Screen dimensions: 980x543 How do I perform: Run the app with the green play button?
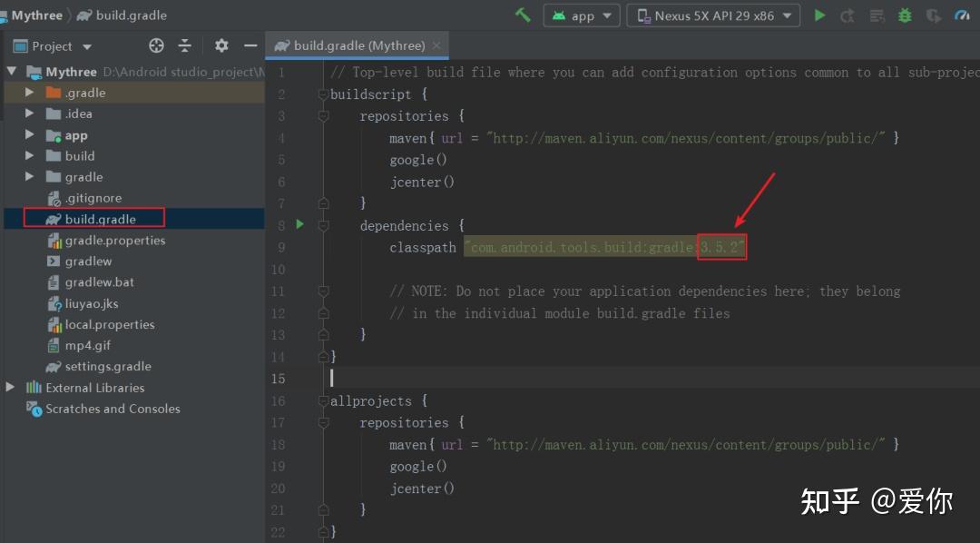pyautogui.click(x=820, y=15)
